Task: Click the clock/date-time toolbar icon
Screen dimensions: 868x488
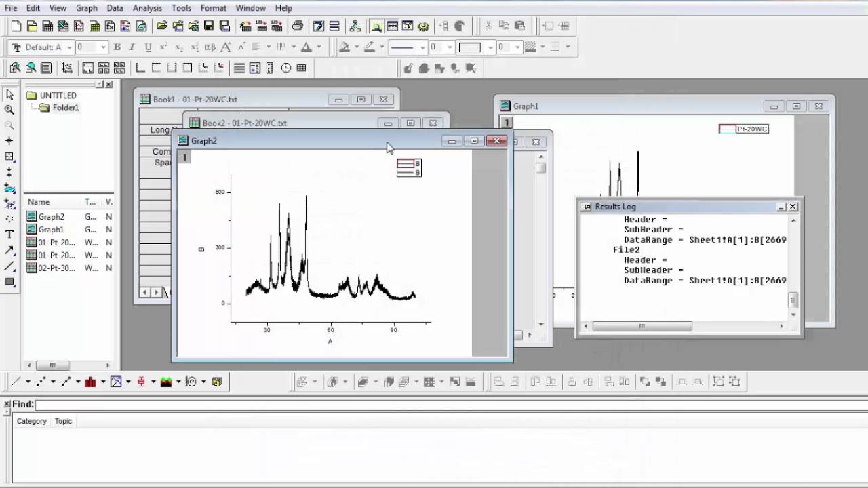Action: click(x=286, y=68)
